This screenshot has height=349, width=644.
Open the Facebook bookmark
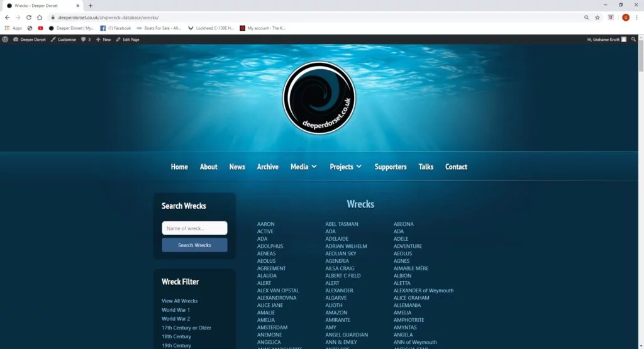coord(116,28)
